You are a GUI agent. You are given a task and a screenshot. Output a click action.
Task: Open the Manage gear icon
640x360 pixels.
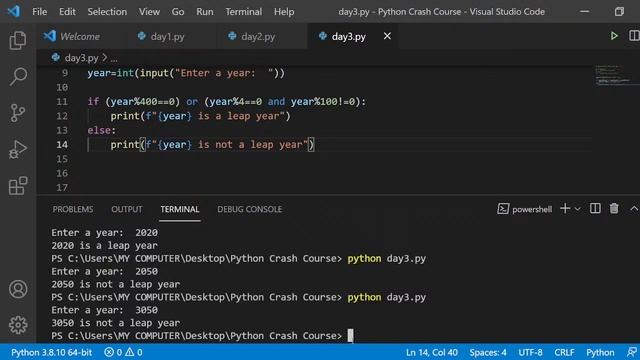tap(18, 325)
